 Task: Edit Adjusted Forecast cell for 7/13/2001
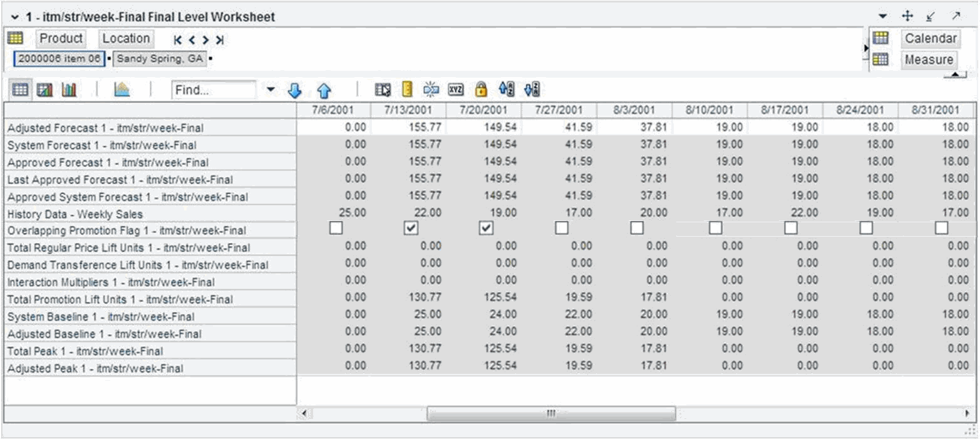408,127
